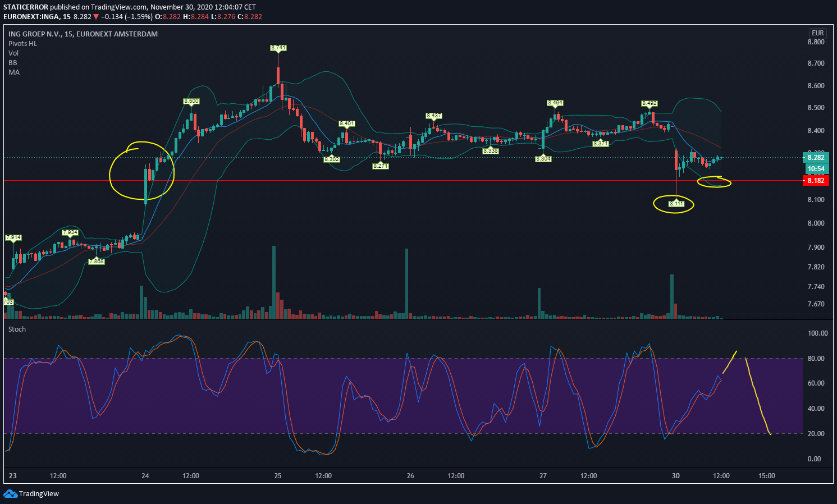Click the 8.304 pivot low label
Image resolution: width=837 pixels, height=504 pixels.
(543, 159)
